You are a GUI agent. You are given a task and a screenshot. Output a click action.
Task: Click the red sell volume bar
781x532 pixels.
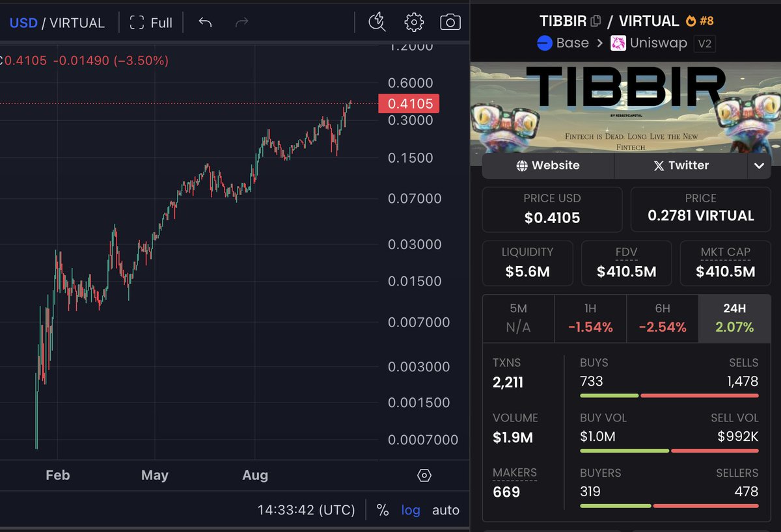715,451
